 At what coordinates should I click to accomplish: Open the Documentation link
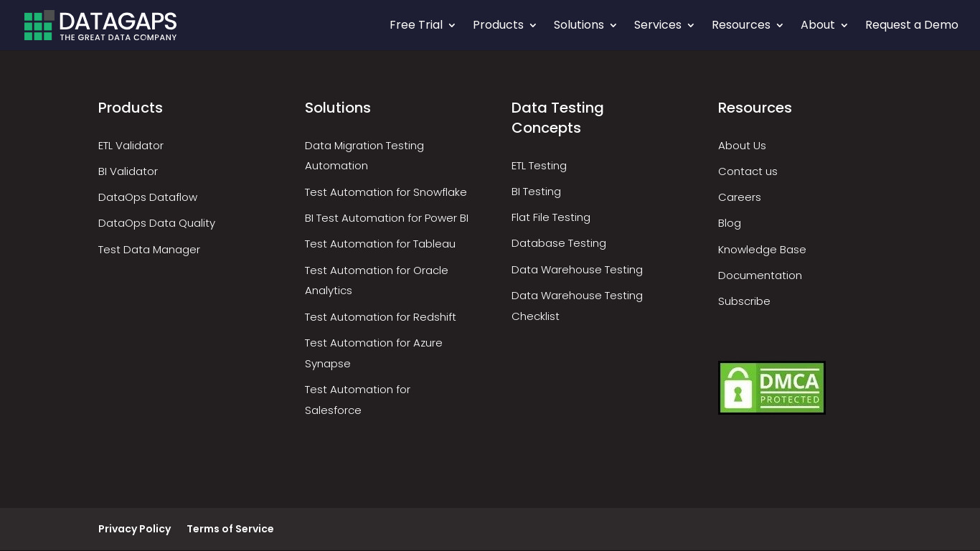coord(760,275)
